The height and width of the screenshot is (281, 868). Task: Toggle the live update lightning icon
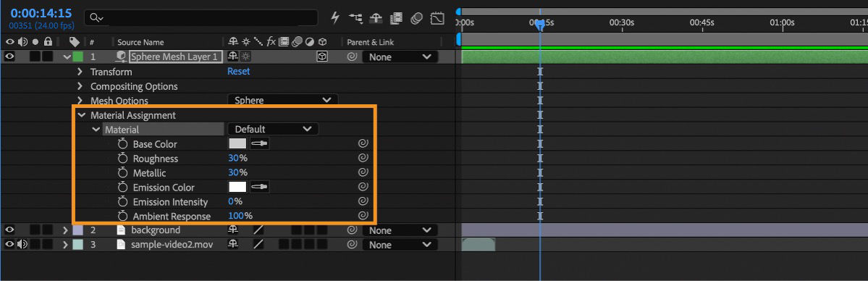click(x=335, y=17)
